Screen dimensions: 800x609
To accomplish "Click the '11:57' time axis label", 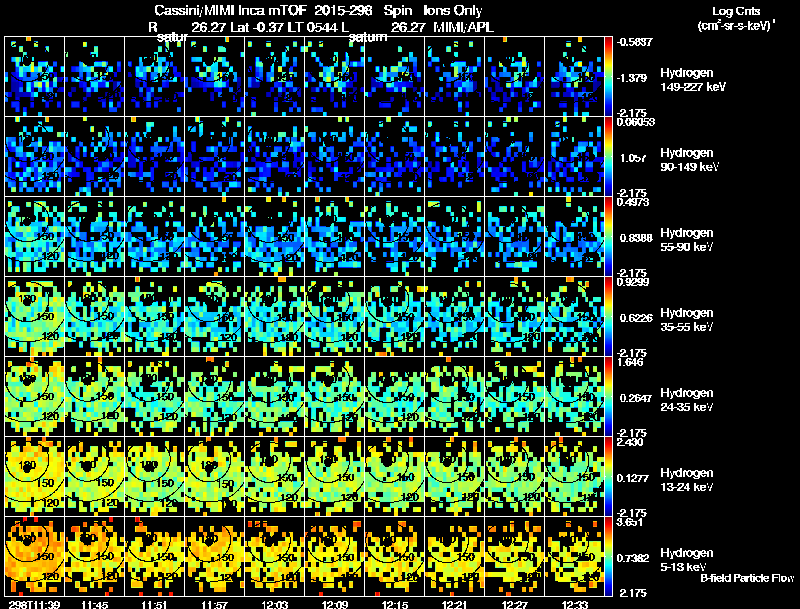I will point(215,604).
